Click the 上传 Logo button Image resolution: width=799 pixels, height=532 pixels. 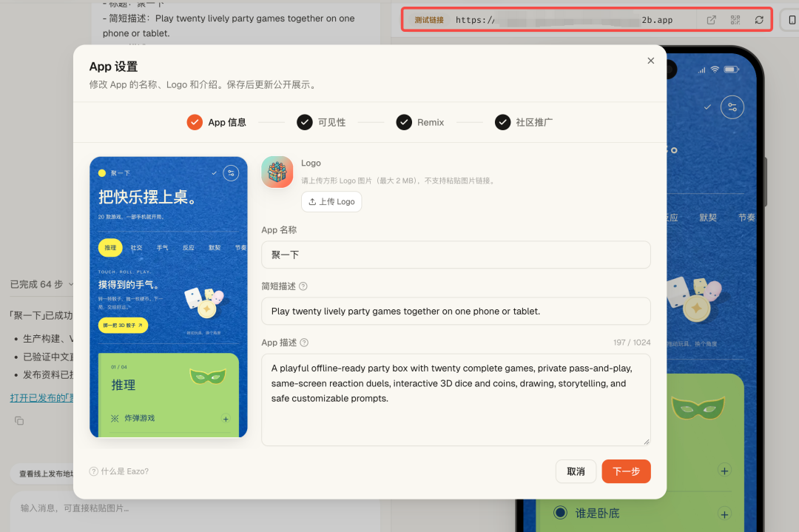pos(331,202)
